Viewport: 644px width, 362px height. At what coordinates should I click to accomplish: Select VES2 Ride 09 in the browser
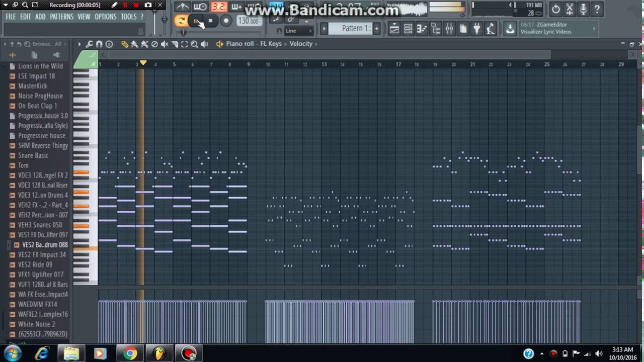(x=35, y=264)
